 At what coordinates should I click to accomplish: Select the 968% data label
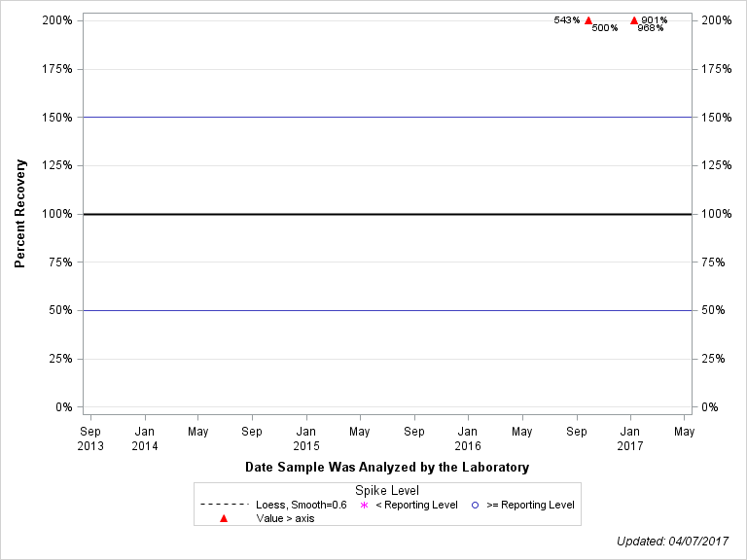point(651,28)
